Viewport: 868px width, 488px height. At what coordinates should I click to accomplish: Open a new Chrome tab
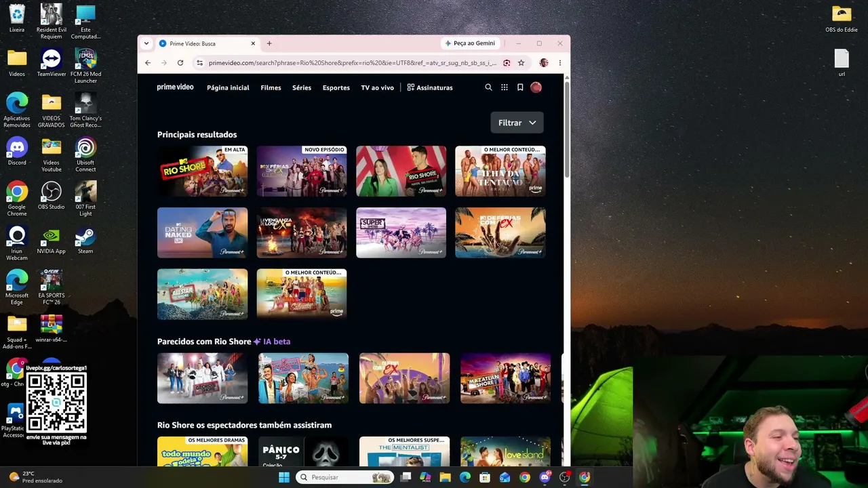[269, 43]
